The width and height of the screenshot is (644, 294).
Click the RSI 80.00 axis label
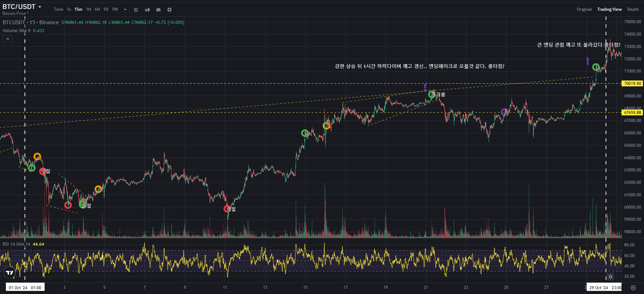point(629,245)
